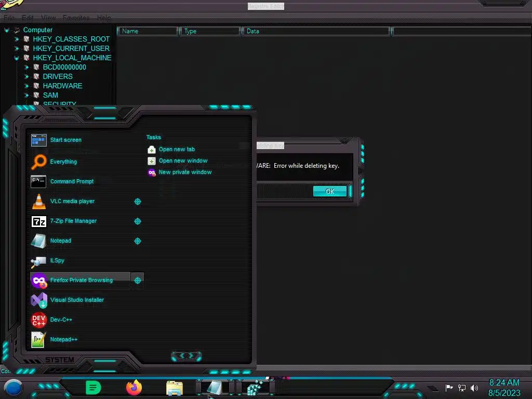Click the Open new tab task icon
Image resolution: width=532 pixels, height=399 pixels.
(x=152, y=149)
